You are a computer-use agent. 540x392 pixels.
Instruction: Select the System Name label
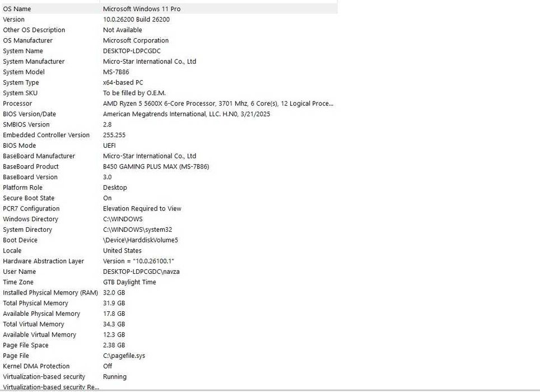(23, 51)
